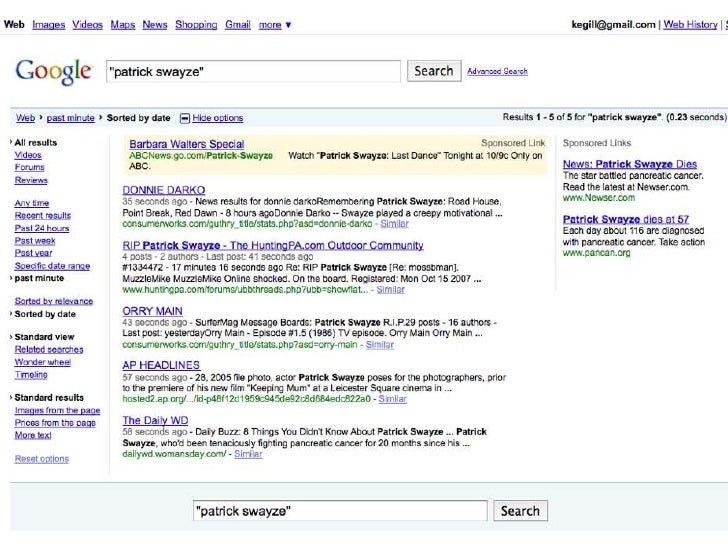Open Images in the top navigation
This screenshot has width=728, height=546.
pos(49,25)
